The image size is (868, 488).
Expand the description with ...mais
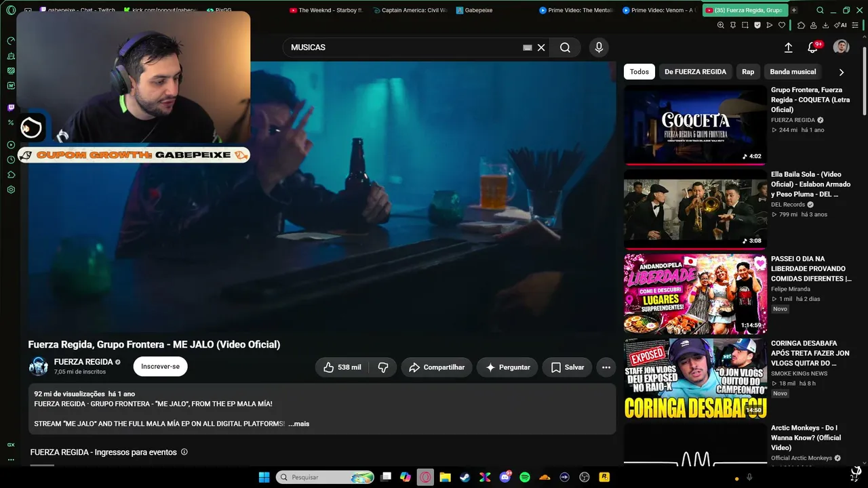[x=298, y=424]
